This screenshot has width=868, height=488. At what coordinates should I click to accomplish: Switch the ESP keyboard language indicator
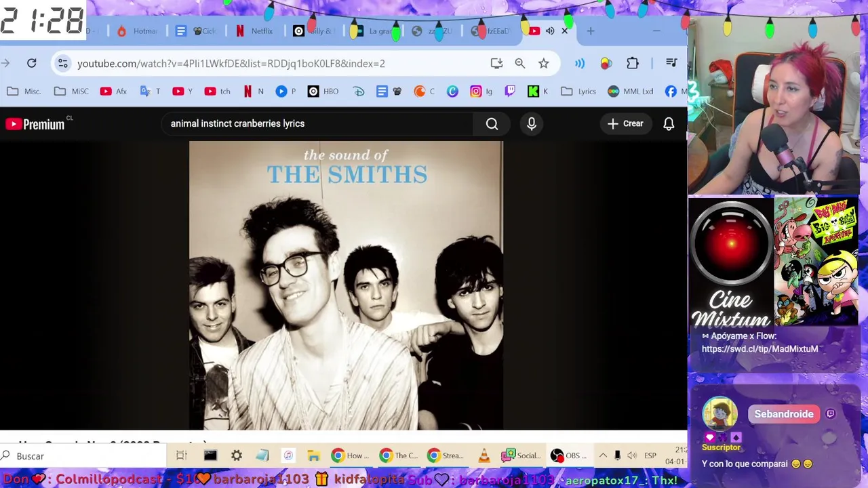tap(650, 455)
